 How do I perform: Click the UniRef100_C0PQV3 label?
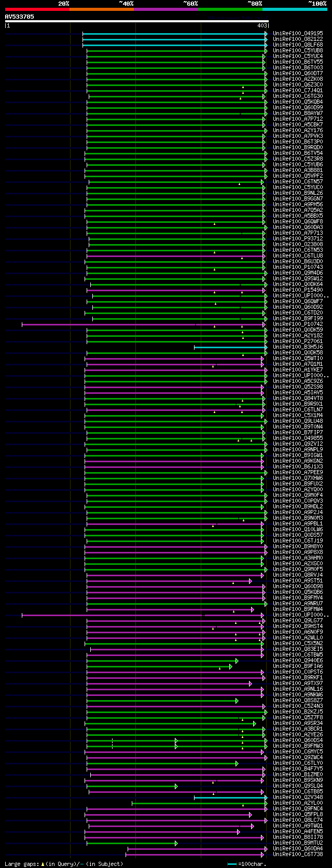(298, 501)
